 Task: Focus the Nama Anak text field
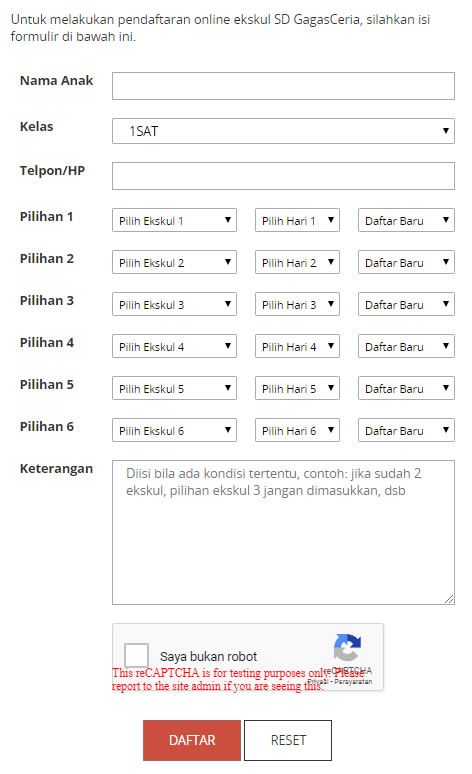click(283, 86)
